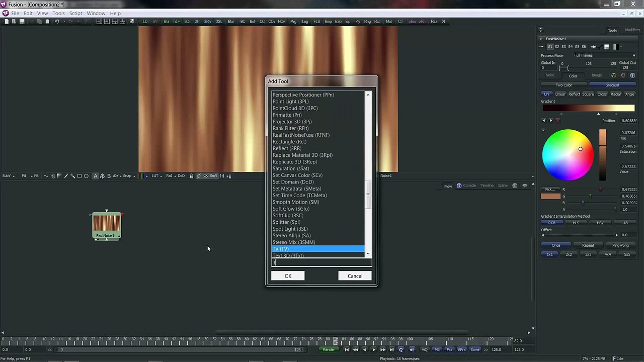Click the Merge (Mrg) toolbar shortcut
The width and height of the screenshot is (644, 362).
click(x=294, y=22)
